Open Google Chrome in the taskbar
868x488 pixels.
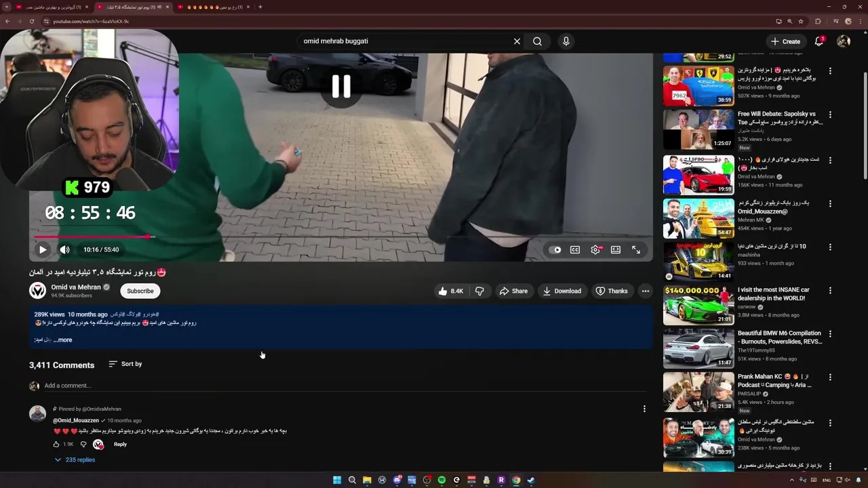point(516,480)
